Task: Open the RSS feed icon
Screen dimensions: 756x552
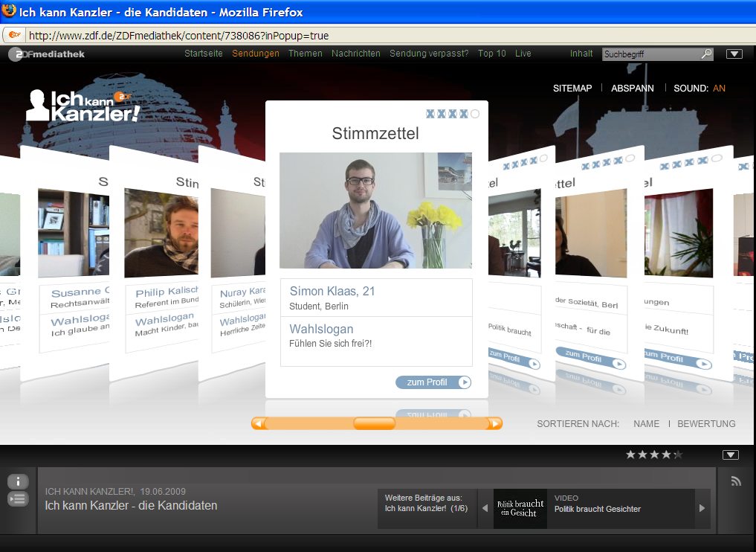Action: click(x=736, y=481)
